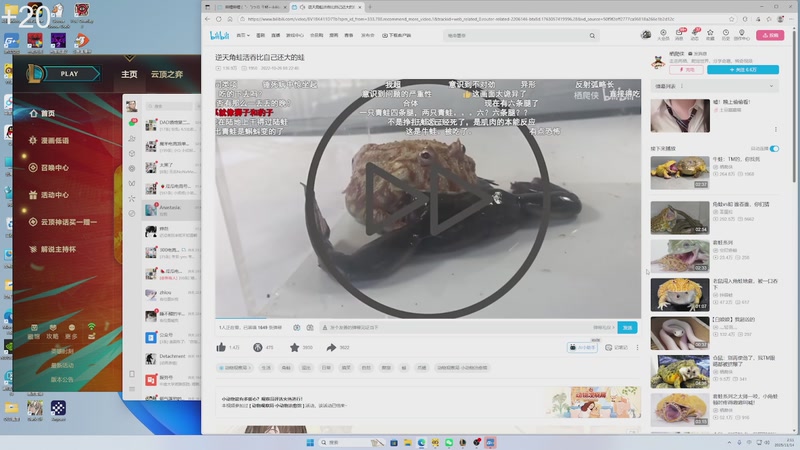Reload the page with the browser refresh icon

pyautogui.click(x=219, y=19)
